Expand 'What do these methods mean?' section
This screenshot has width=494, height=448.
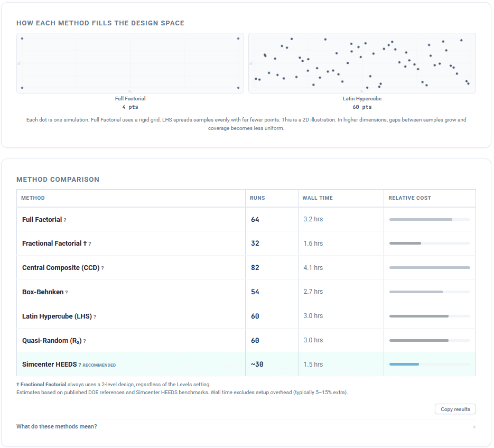pos(57,426)
